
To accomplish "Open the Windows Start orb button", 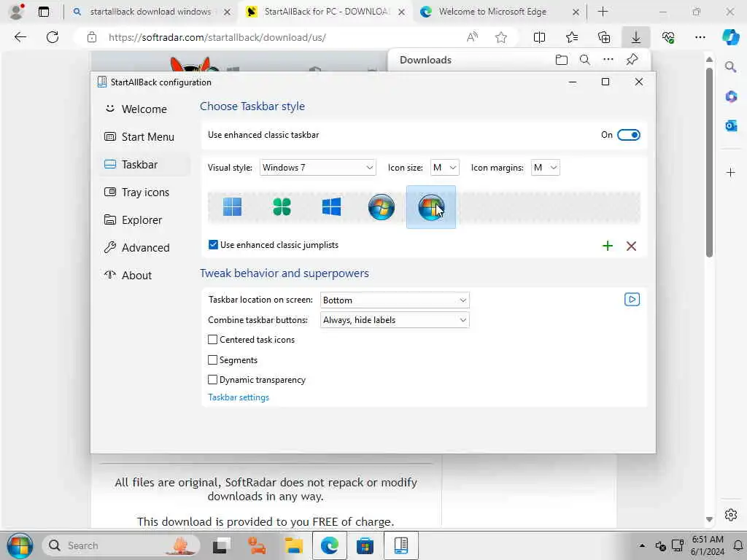I will [x=20, y=545].
